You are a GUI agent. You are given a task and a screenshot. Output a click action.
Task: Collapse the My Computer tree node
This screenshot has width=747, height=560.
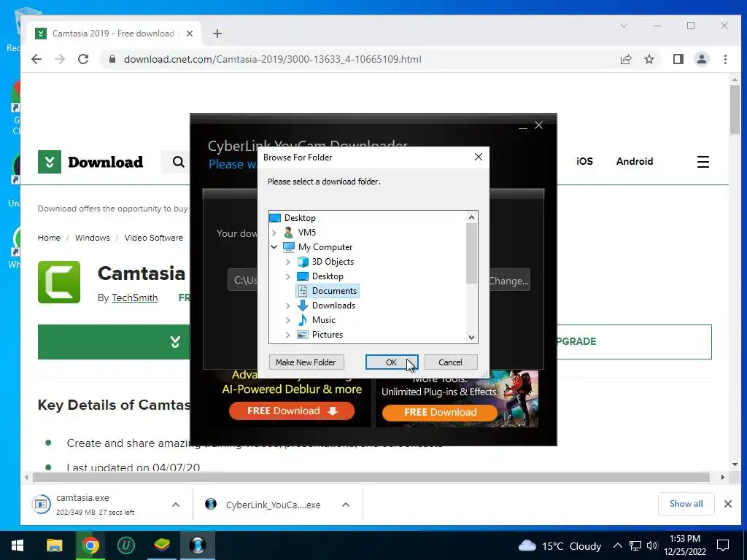pos(274,247)
